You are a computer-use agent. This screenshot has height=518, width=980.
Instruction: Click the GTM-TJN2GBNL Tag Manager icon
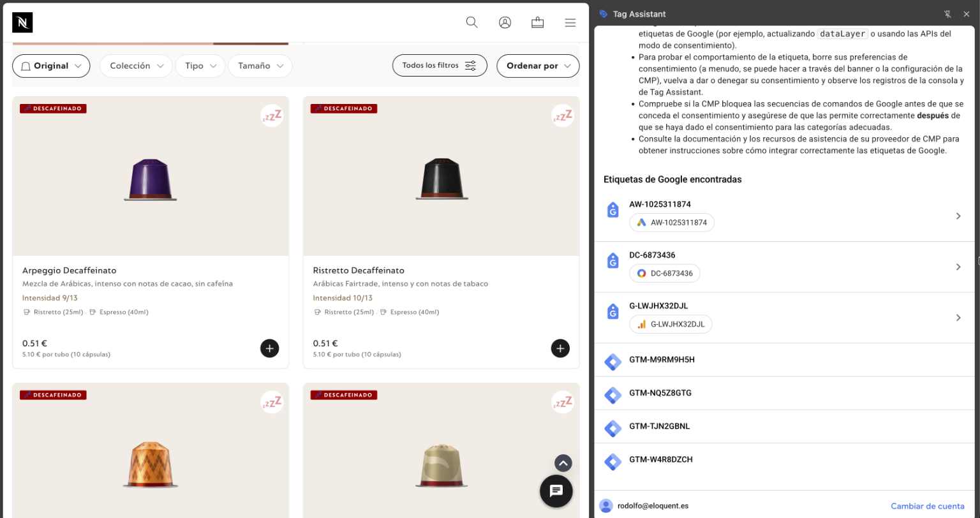pyautogui.click(x=612, y=429)
